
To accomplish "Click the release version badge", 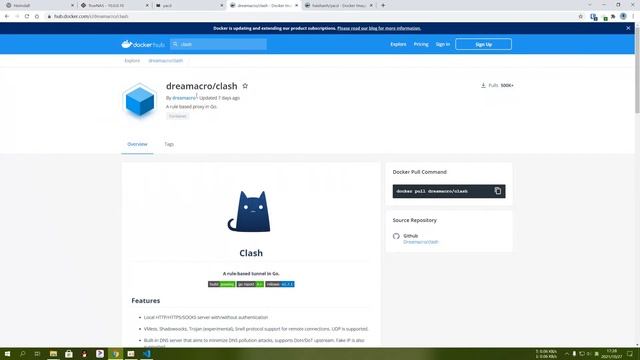I will (280, 284).
